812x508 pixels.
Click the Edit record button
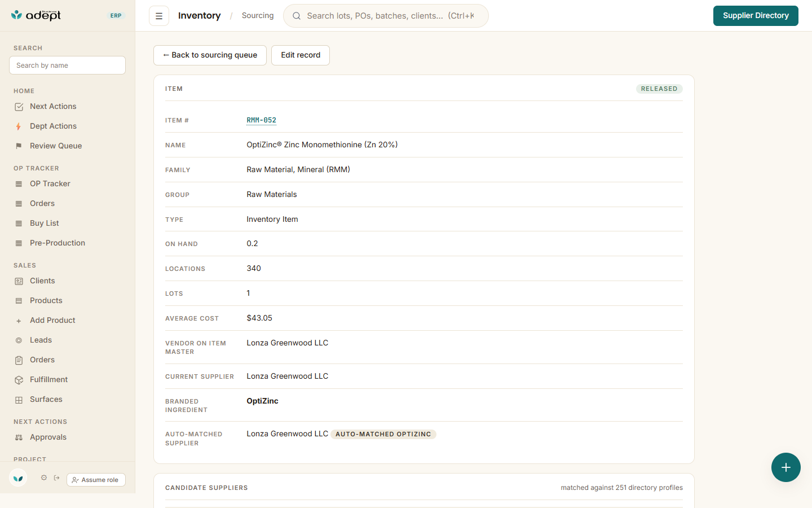pos(301,55)
